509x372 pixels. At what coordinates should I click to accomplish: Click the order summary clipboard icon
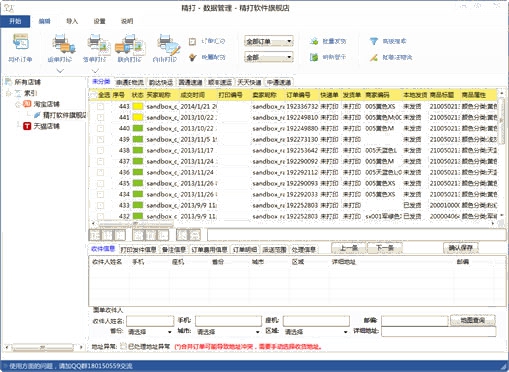(192, 42)
